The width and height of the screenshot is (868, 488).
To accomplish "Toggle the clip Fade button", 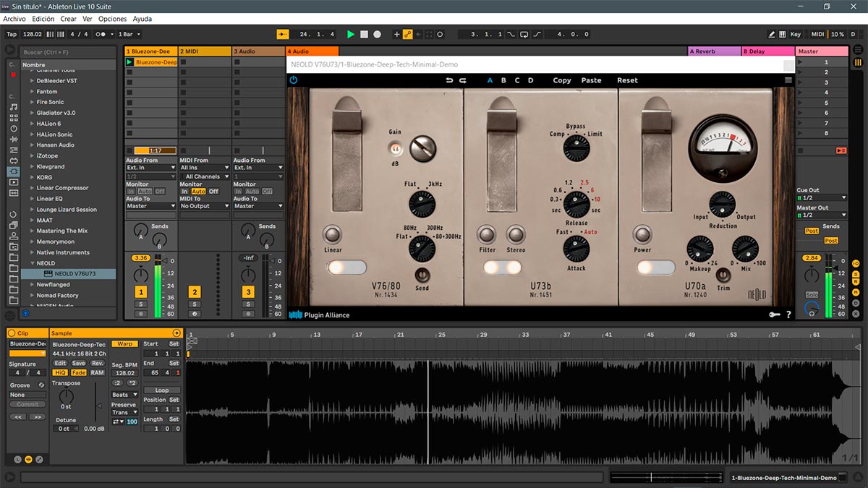I will 79,372.
